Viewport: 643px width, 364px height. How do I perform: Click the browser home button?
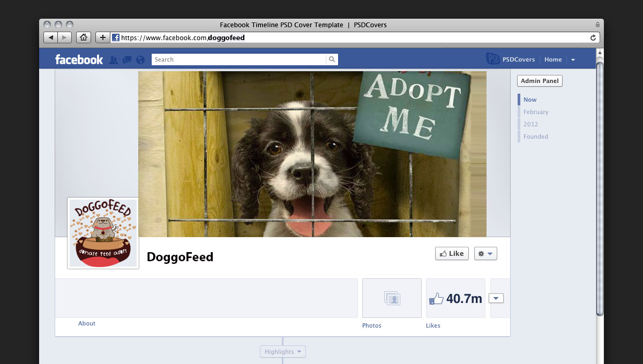coord(83,37)
